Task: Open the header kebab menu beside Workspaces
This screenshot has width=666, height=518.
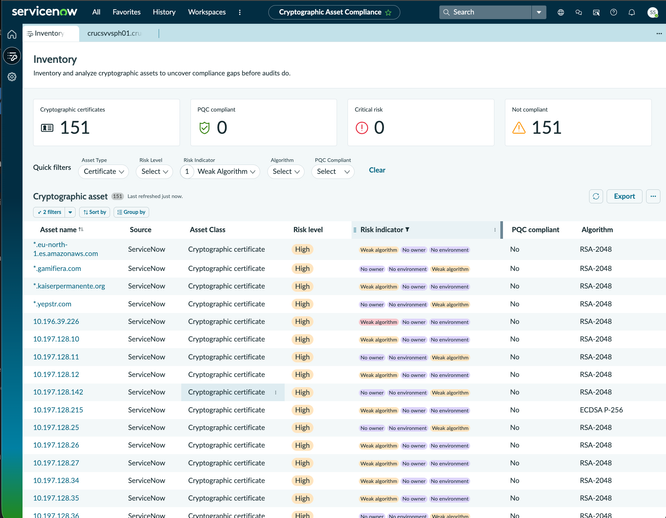Action: [x=240, y=12]
